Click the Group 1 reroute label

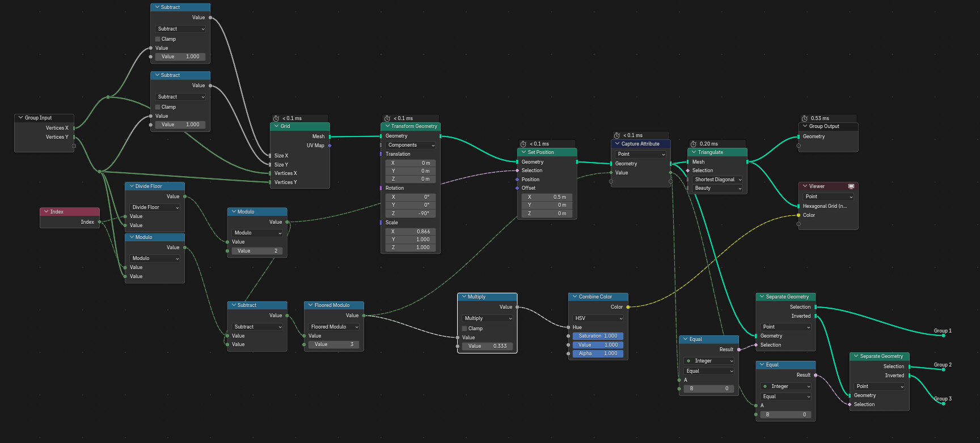pyautogui.click(x=943, y=331)
